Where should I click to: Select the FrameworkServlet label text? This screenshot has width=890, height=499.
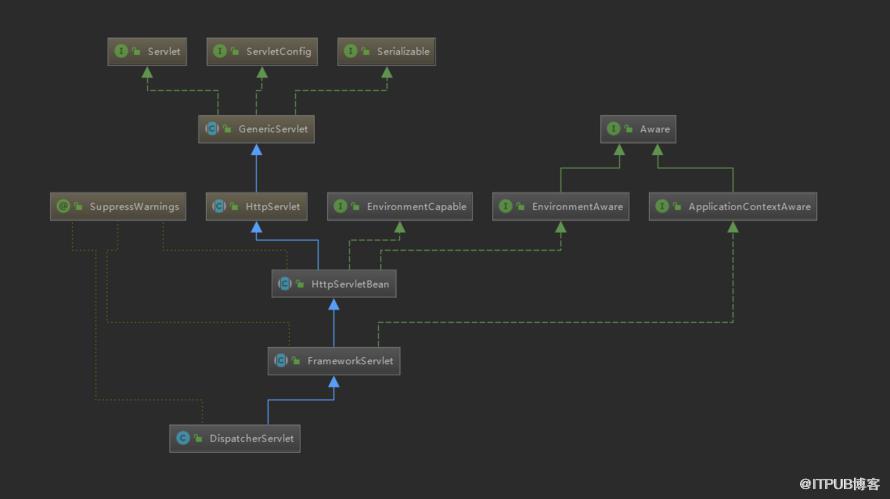350,361
